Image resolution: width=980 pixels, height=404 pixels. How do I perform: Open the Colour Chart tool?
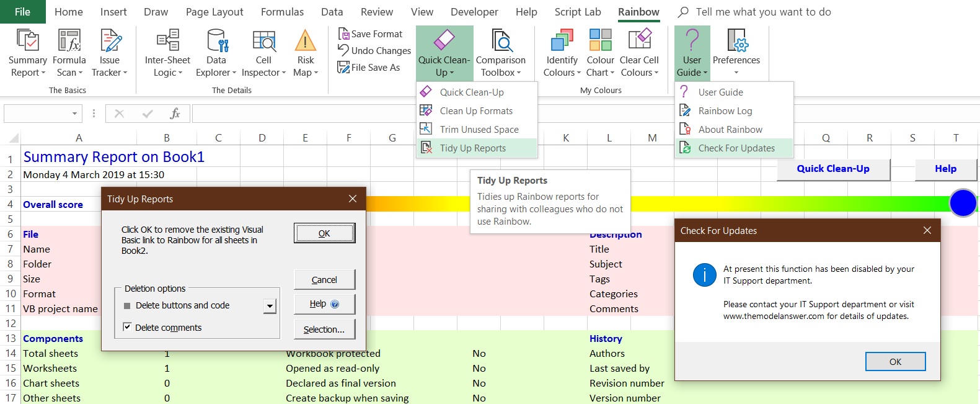(x=600, y=53)
